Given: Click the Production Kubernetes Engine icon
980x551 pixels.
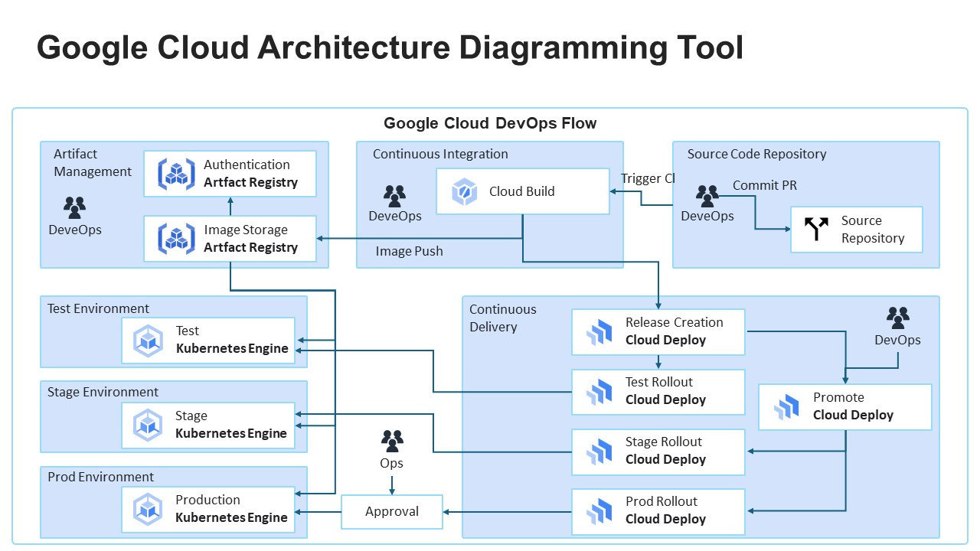Looking at the screenshot, I should tap(148, 509).
